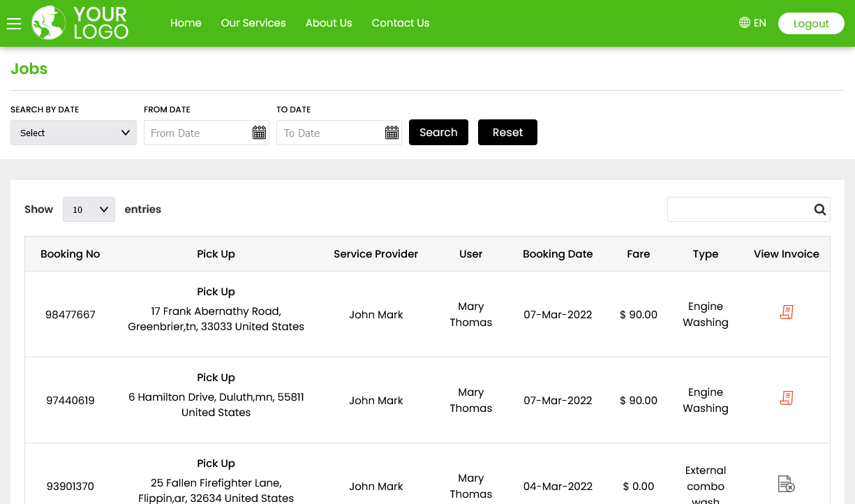855x504 pixels.
Task: Go to the About Us page
Action: click(x=329, y=23)
